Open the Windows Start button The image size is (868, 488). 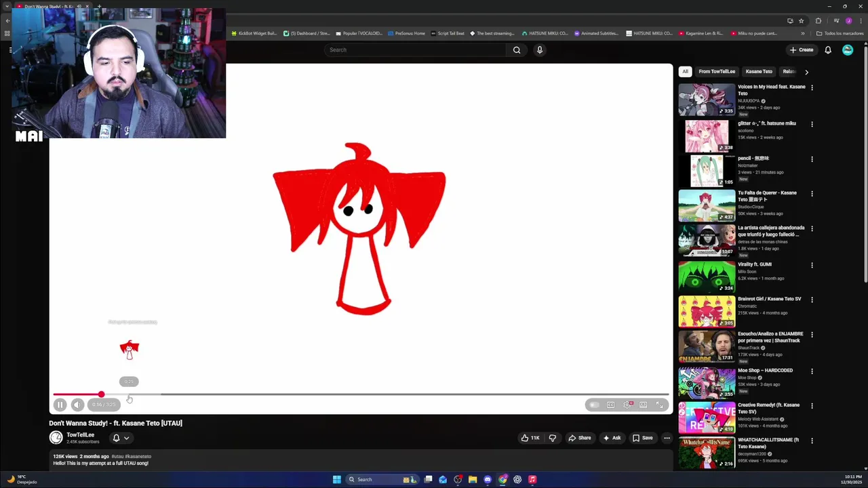tap(337, 479)
